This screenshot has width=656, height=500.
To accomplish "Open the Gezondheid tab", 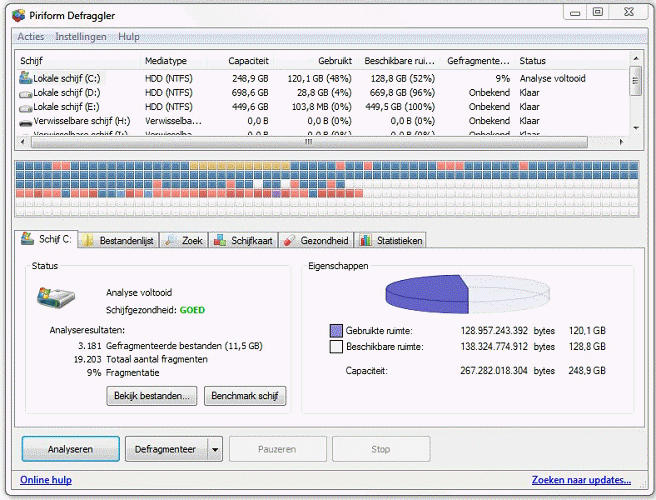I will tap(316, 241).
